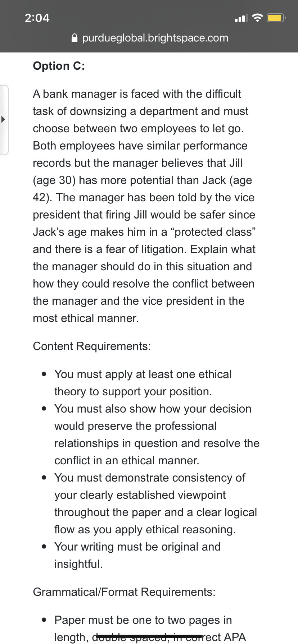Tap the 'writing must be original' bullet
The image size is (298, 644).
[137, 555]
